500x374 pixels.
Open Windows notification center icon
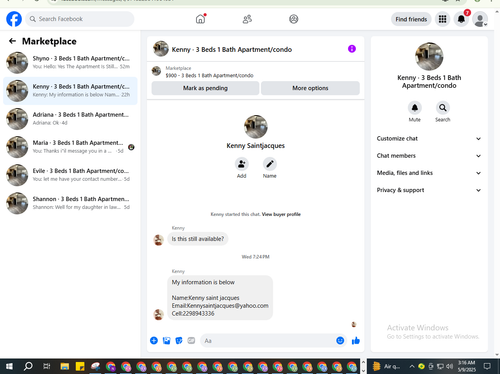click(x=487, y=366)
